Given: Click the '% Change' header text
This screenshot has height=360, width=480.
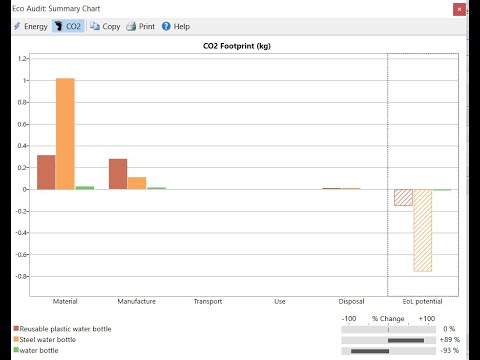Looking at the screenshot, I should [x=388, y=319].
